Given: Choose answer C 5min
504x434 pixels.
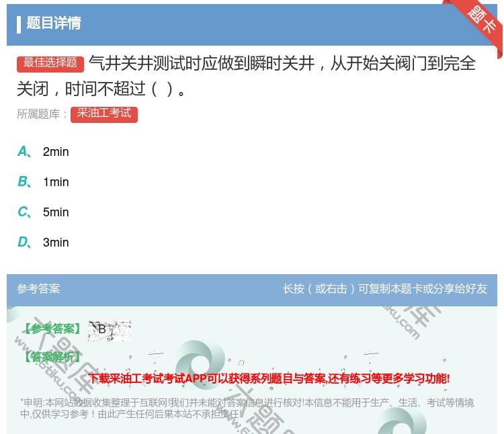Looking at the screenshot, I should (44, 212).
